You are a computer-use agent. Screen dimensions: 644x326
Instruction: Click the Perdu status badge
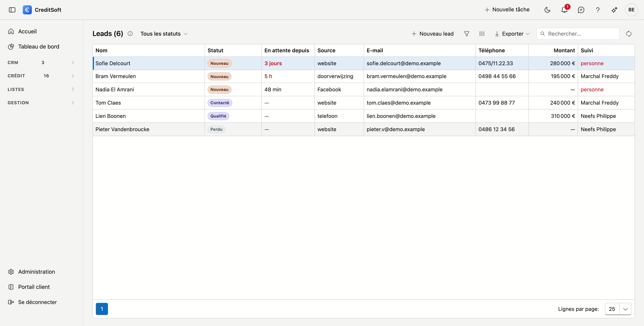216,129
